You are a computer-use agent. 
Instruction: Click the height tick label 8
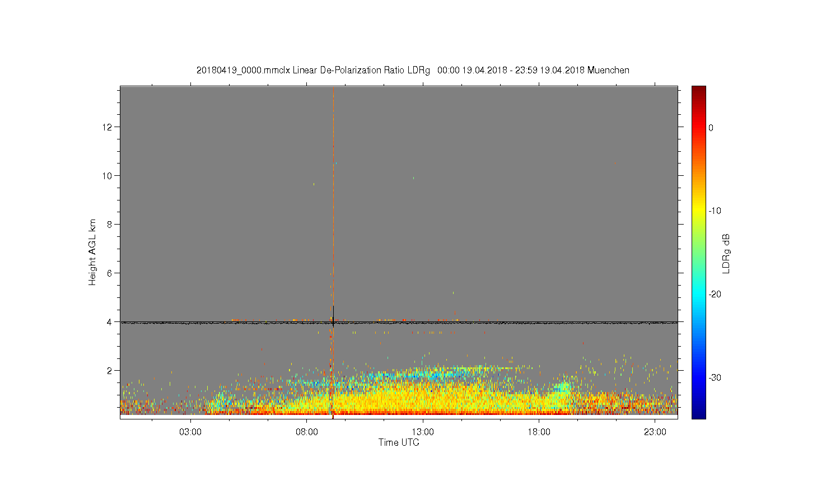tap(110, 225)
